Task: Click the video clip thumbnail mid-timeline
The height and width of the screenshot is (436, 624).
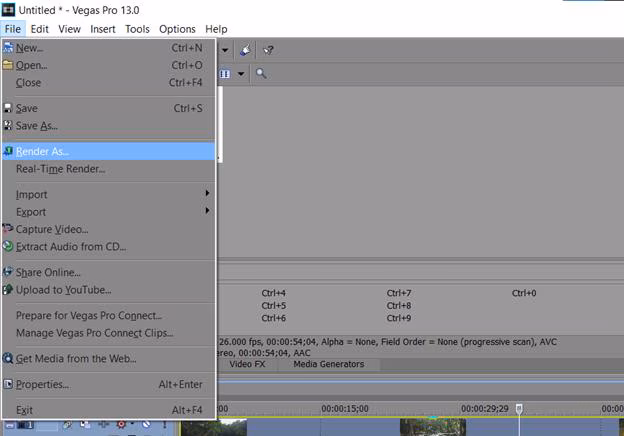Action: click(x=433, y=428)
